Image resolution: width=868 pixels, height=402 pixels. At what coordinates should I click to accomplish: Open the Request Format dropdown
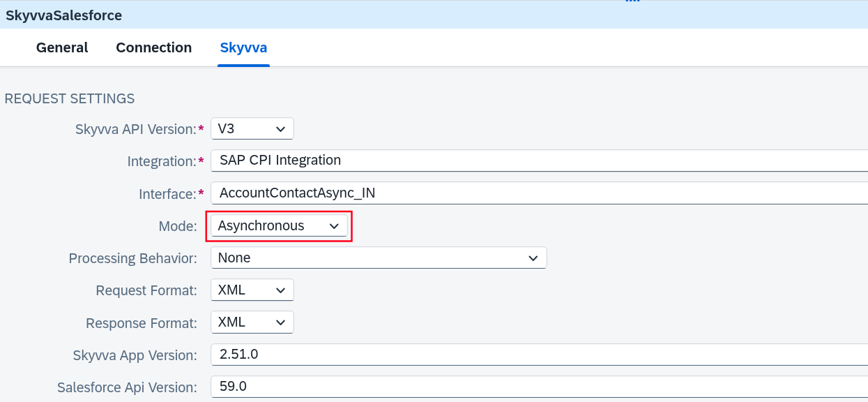click(x=252, y=290)
